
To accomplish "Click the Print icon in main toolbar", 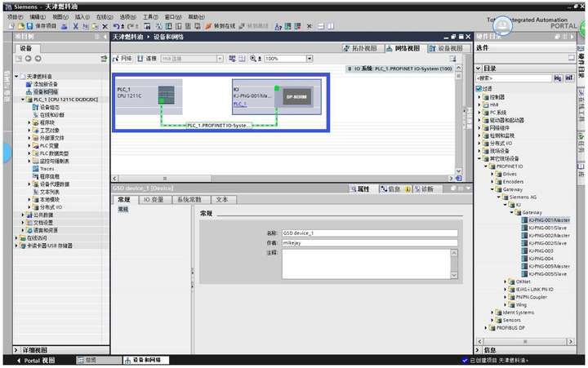I will pyautogui.click(x=65, y=26).
